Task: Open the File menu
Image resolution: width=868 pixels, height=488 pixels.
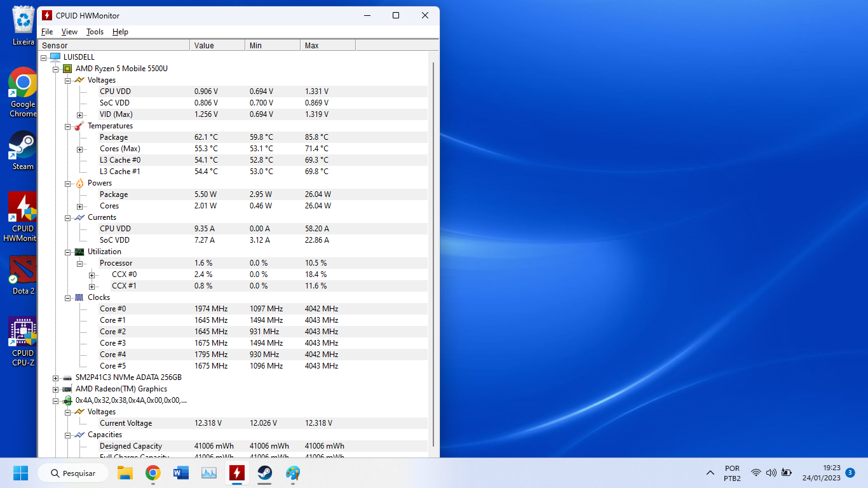Action: (x=47, y=32)
